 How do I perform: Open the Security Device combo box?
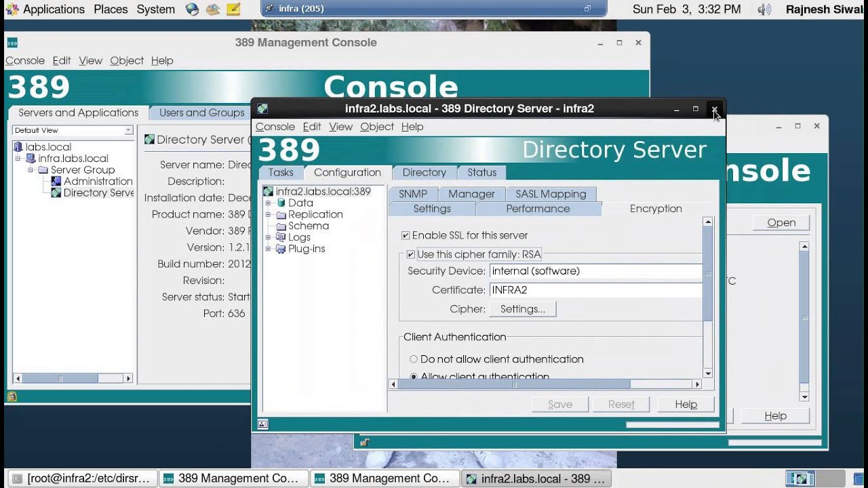coord(596,271)
